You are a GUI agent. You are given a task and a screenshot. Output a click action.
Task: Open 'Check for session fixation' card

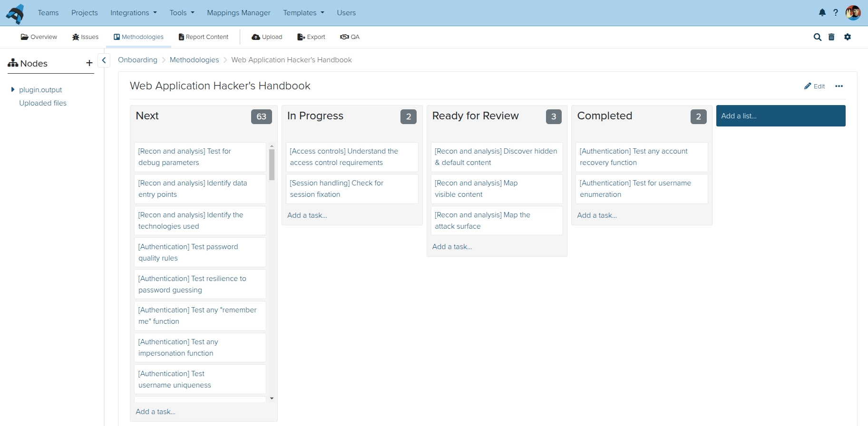click(352, 189)
